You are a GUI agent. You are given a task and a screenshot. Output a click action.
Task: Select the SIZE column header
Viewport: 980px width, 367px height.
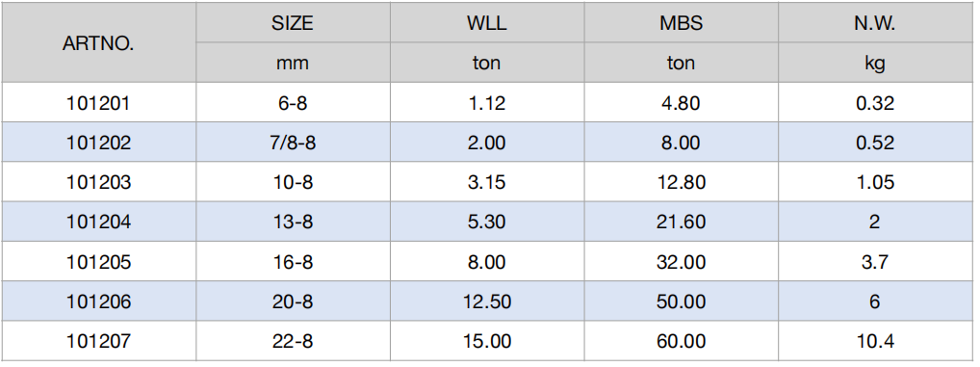[292, 23]
